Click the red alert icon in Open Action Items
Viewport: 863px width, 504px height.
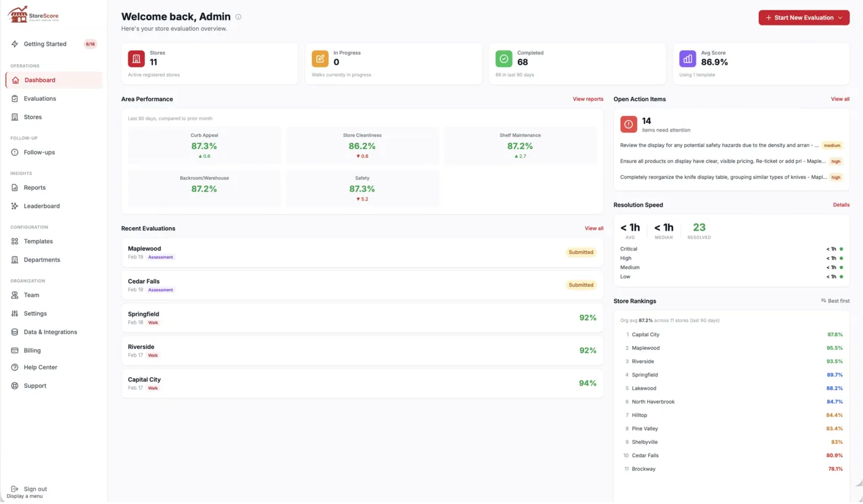[629, 124]
